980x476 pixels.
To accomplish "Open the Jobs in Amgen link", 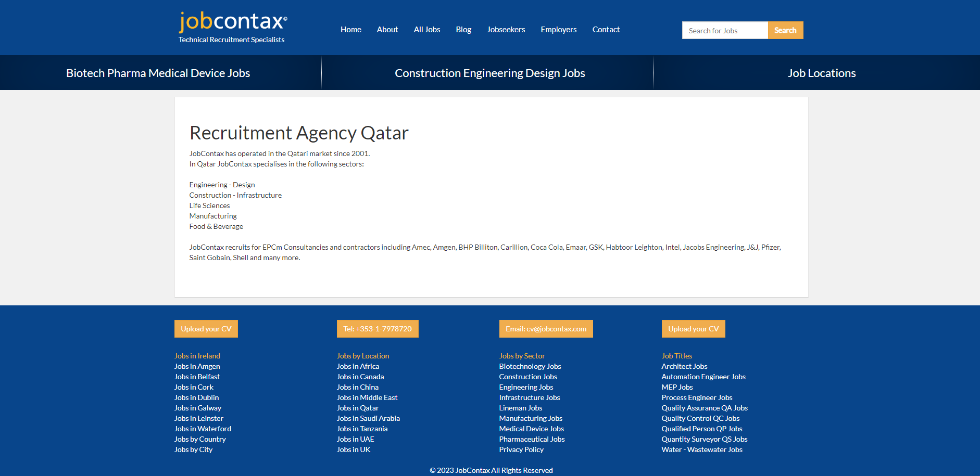I will point(197,366).
